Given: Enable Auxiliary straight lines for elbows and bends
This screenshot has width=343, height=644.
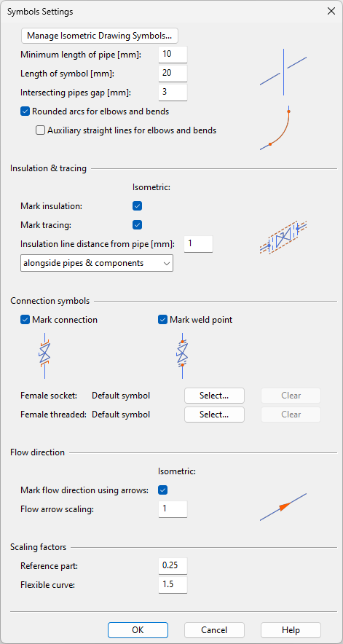Looking at the screenshot, I should (40, 130).
